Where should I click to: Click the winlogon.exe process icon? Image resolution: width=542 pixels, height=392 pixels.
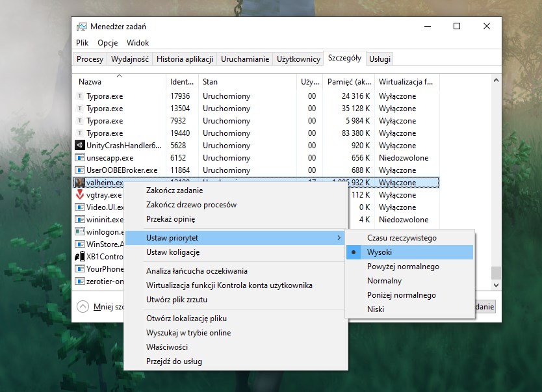click(80, 231)
